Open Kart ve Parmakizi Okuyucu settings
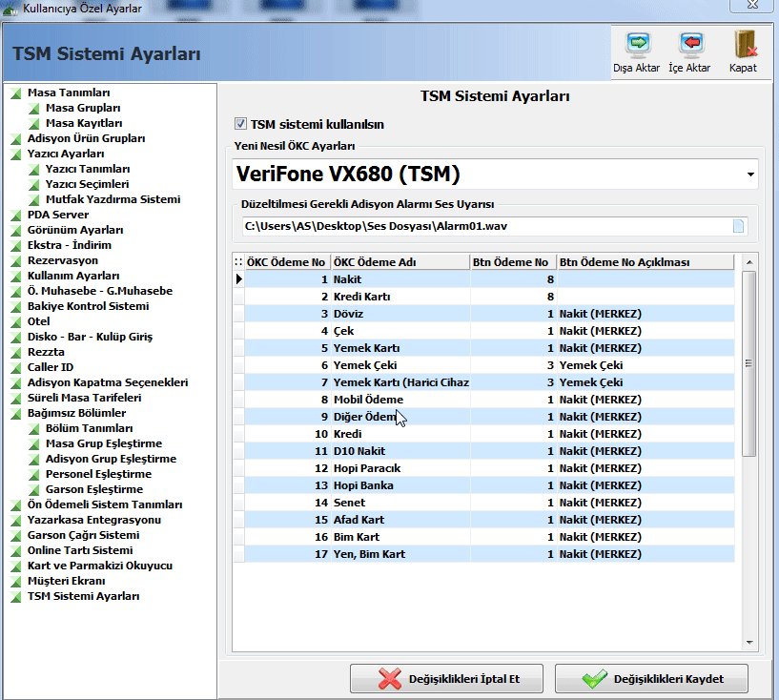The image size is (779, 700). [x=100, y=566]
